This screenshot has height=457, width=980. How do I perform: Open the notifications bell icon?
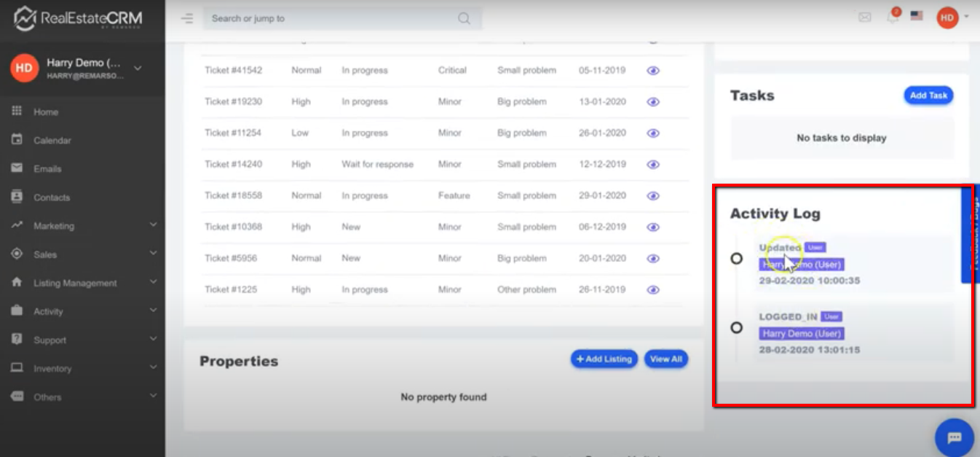(893, 17)
